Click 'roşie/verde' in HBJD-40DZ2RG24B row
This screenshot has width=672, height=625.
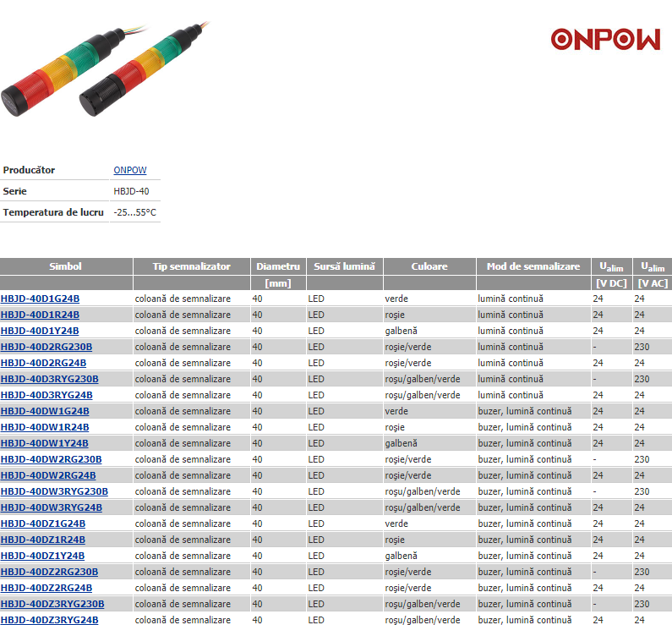pyautogui.click(x=408, y=588)
